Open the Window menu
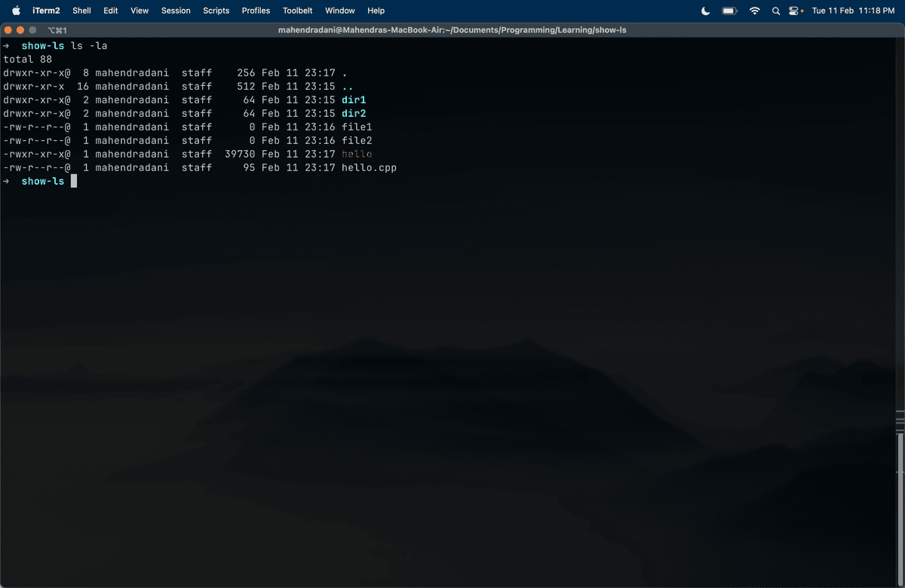 pos(339,11)
